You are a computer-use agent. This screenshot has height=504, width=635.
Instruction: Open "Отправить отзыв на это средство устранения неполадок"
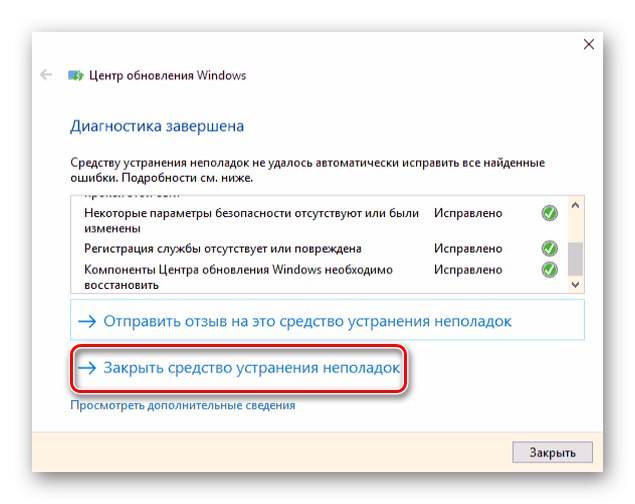[x=327, y=320]
